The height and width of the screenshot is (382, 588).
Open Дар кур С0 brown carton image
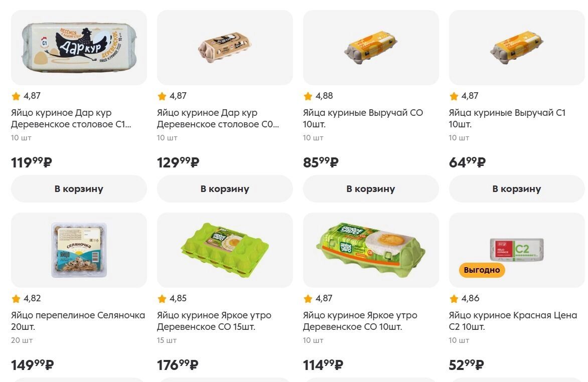coord(225,48)
